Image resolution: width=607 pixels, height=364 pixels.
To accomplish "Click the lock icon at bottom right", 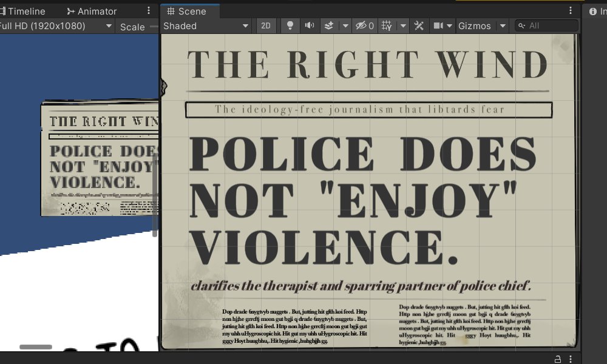I will [558, 359].
